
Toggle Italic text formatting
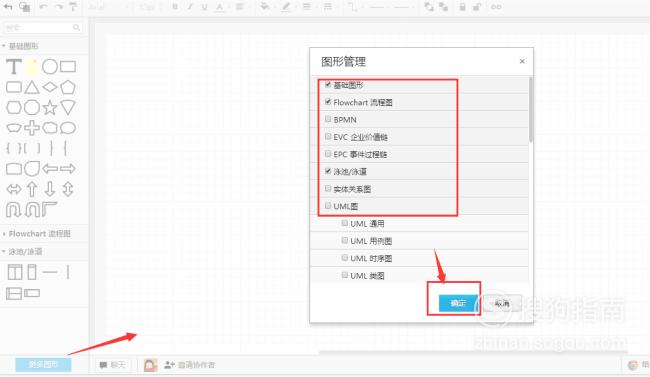(x=190, y=7)
